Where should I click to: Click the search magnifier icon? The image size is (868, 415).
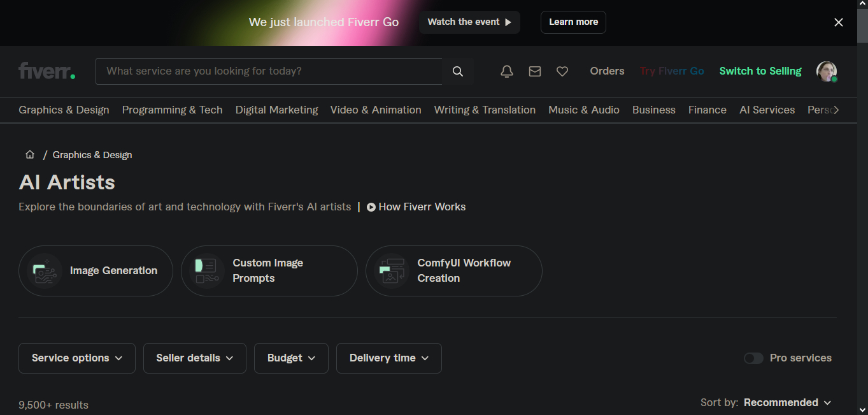point(457,71)
